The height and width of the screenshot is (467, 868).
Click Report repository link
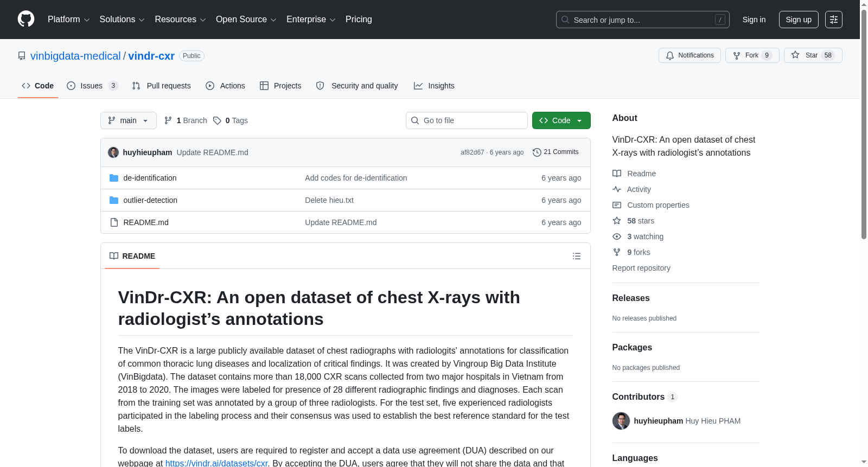pyautogui.click(x=641, y=268)
